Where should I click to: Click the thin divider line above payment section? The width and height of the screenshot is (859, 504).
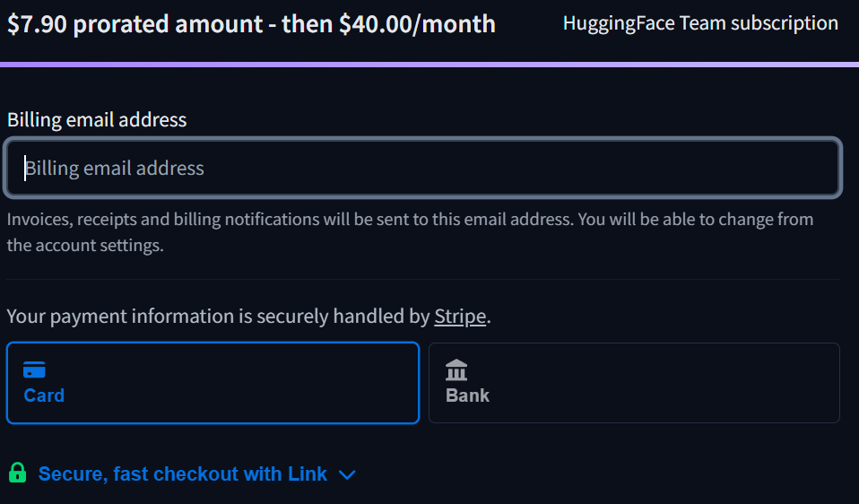tap(423, 280)
